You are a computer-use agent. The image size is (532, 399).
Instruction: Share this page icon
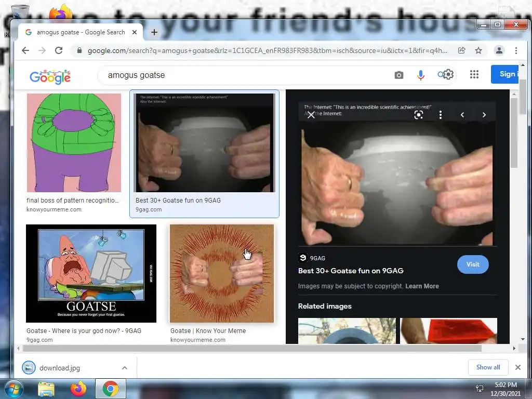[x=461, y=50]
